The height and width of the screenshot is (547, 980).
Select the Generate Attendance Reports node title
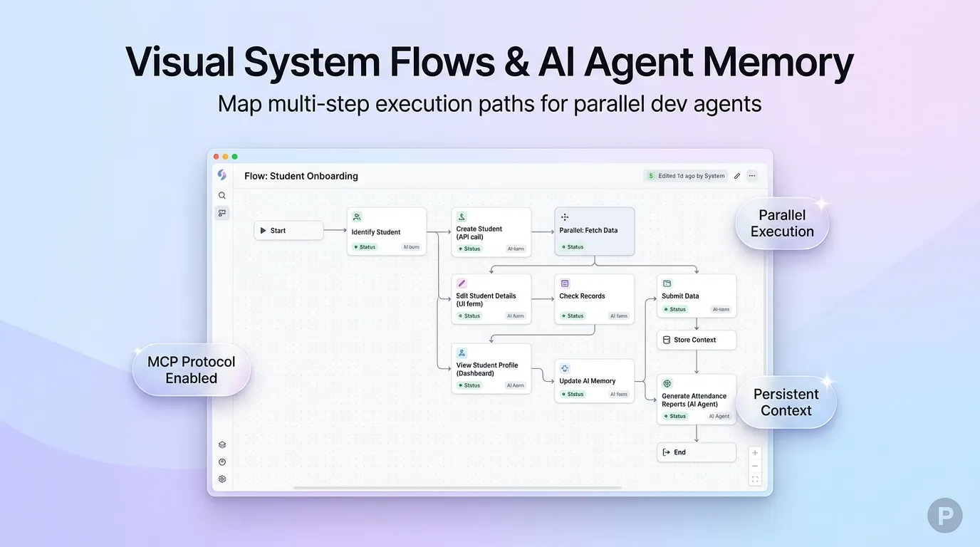click(694, 400)
